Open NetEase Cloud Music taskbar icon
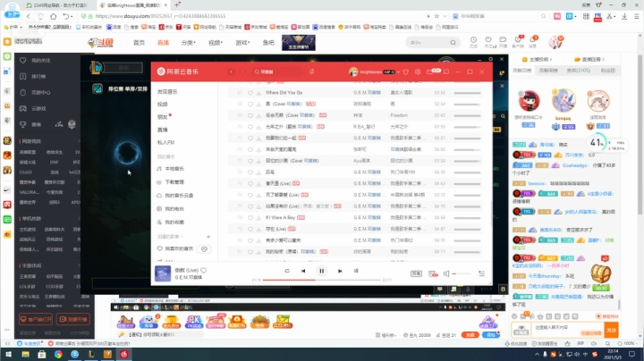 pos(124,354)
